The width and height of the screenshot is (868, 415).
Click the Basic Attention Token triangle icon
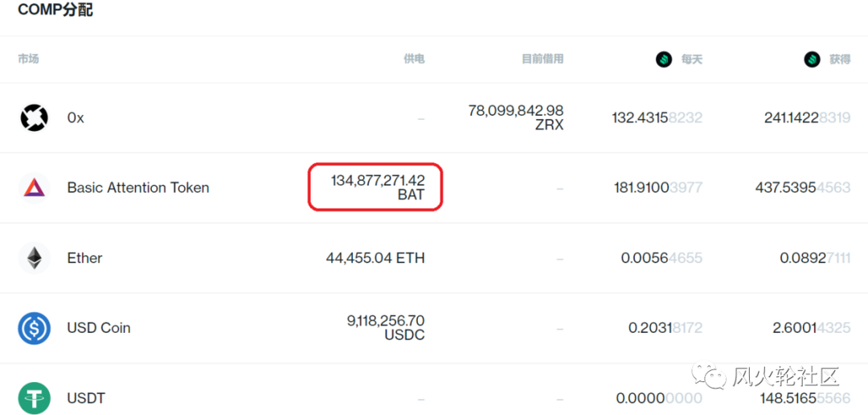click(x=35, y=188)
